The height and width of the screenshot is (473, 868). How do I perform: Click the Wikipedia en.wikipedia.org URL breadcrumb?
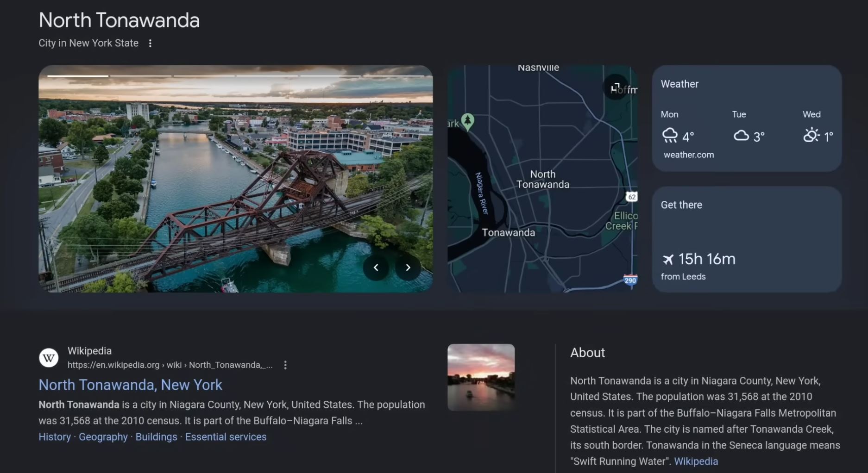[x=170, y=365]
